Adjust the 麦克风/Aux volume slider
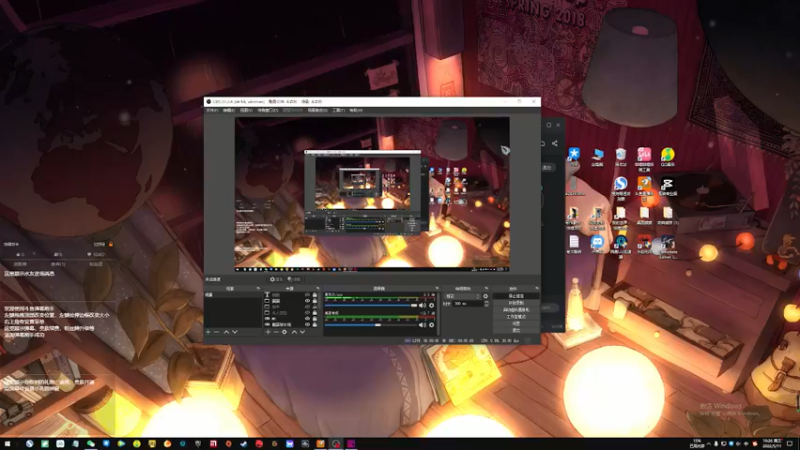 [x=371, y=305]
